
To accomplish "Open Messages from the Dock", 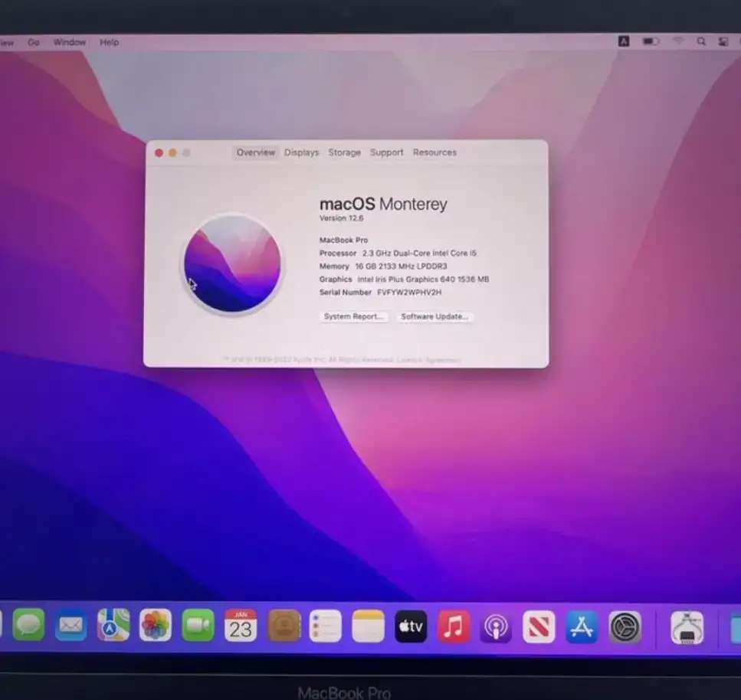I will tap(28, 625).
